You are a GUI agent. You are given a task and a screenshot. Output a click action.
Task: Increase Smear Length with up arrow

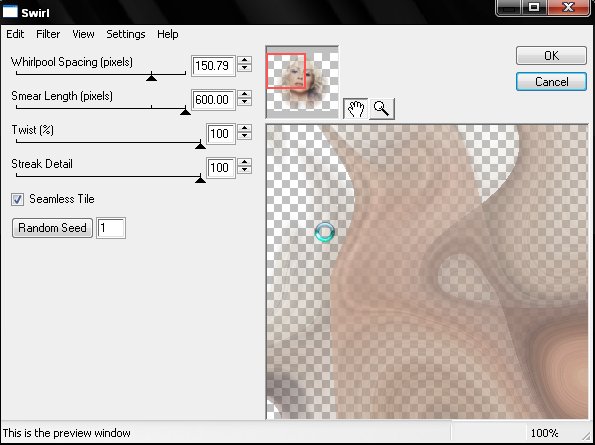245,95
